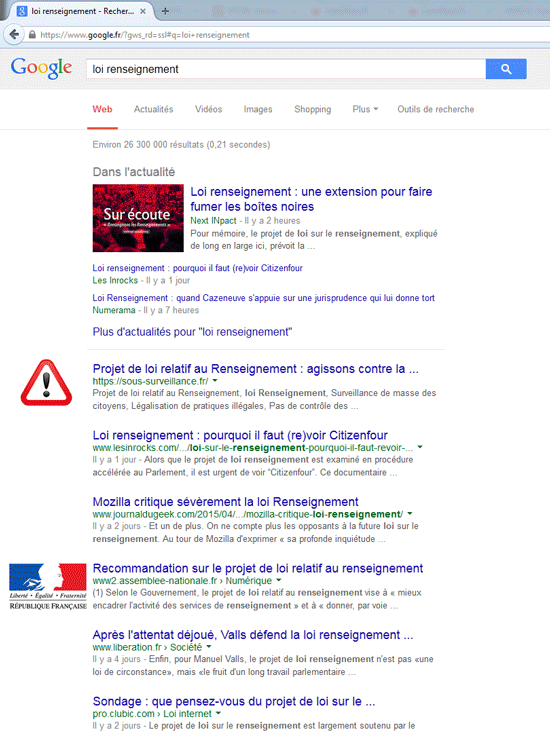Click the 'Environ 26 300 000 résultats' text
550x733 pixels.
pyautogui.click(x=181, y=144)
